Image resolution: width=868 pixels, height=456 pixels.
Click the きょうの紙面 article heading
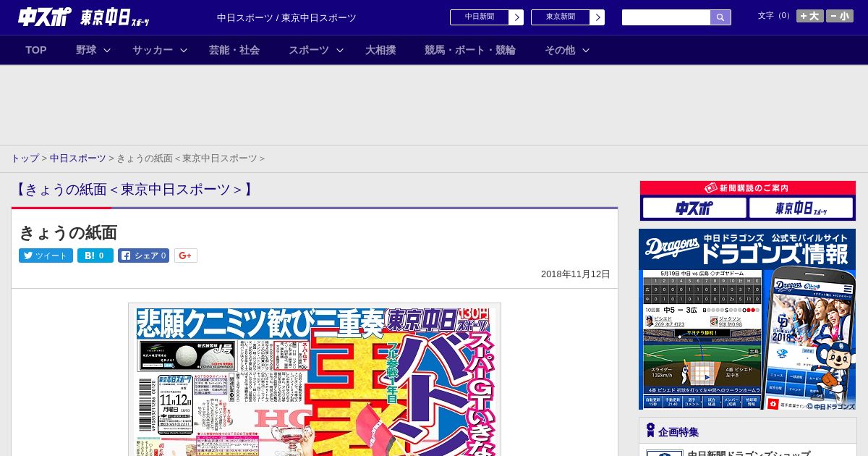[x=68, y=232]
